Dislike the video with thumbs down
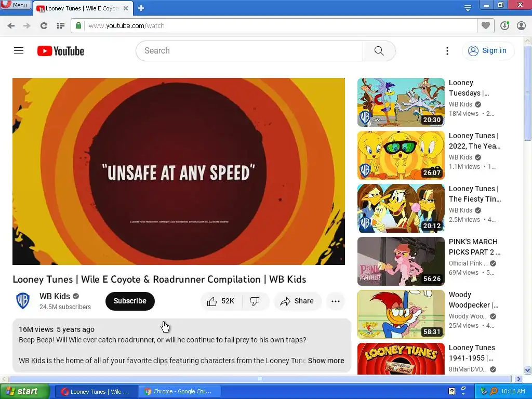 tap(255, 301)
